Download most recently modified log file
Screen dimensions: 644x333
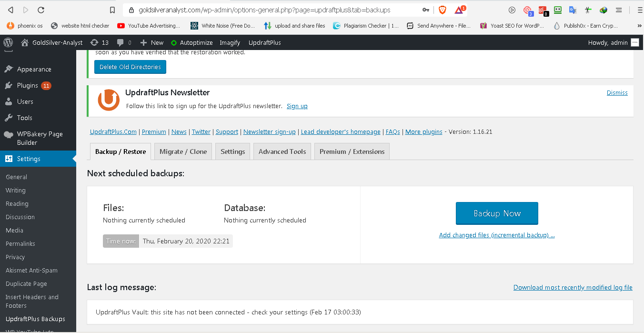click(x=573, y=287)
